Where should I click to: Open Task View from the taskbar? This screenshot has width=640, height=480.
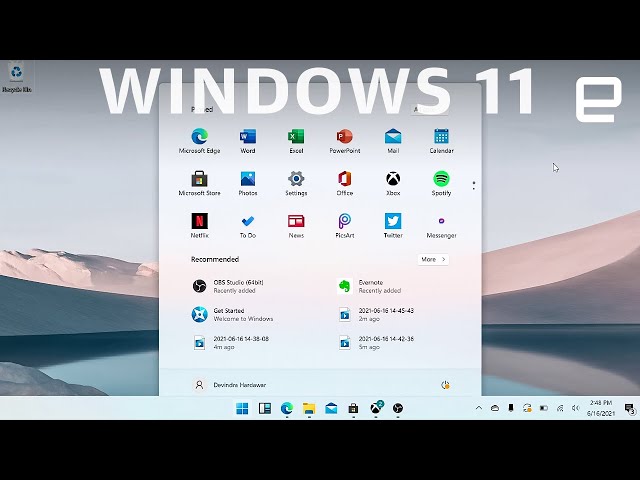(264, 408)
